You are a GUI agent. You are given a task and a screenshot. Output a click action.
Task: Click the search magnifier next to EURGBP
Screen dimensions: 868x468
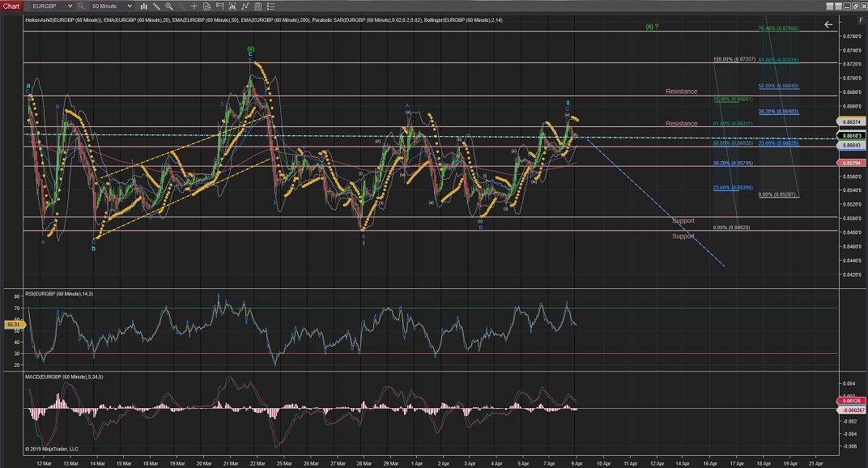click(x=81, y=6)
